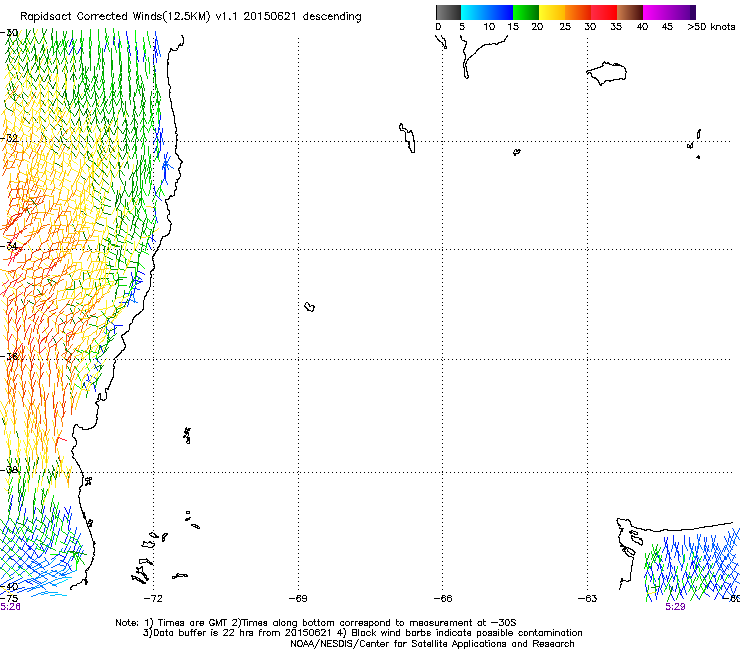The height and width of the screenshot is (650, 740).
Task: Click the 'Data buffer is 22 hrs' note text
Action: point(204,633)
